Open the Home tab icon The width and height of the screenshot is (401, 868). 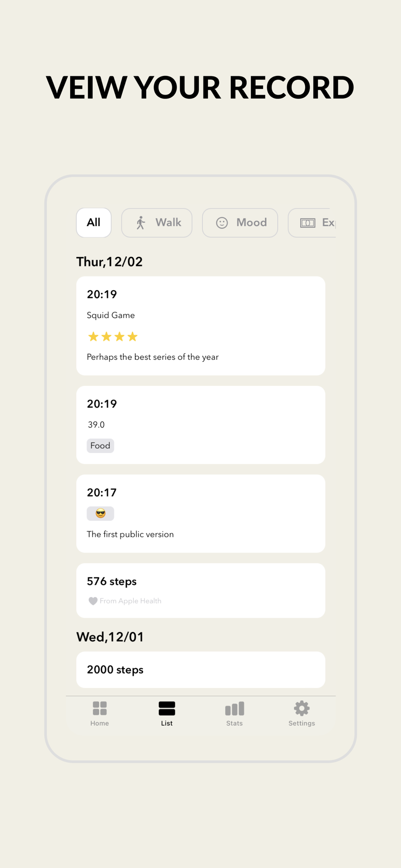tap(99, 708)
